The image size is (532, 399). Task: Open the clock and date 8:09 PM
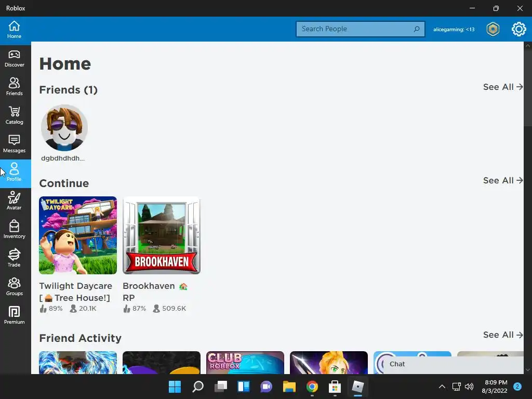point(495,387)
